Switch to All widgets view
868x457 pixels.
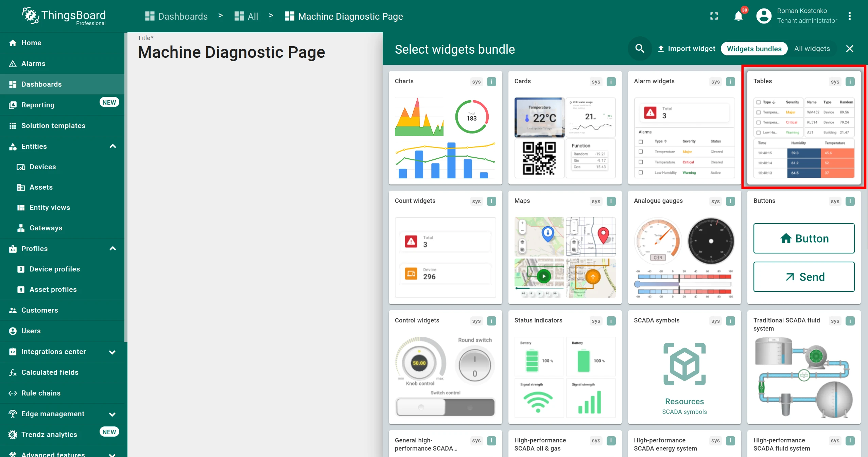click(812, 49)
